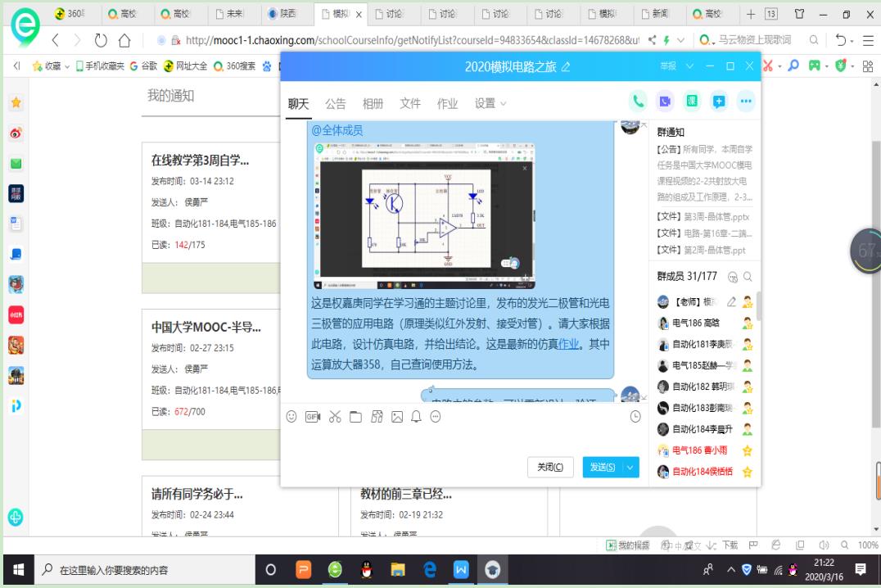Open the circuit diagram image in chat
This screenshot has width=881, height=588.
tap(423, 215)
